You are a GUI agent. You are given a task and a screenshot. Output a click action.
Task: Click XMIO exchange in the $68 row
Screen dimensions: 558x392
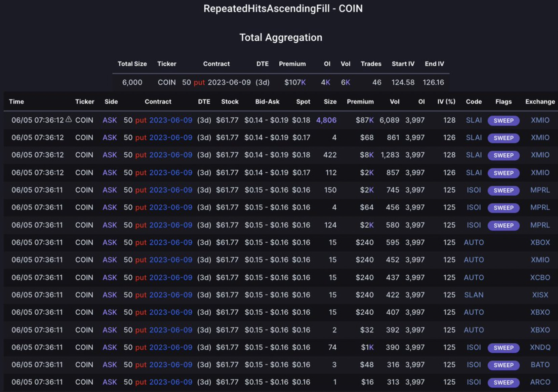pyautogui.click(x=540, y=138)
